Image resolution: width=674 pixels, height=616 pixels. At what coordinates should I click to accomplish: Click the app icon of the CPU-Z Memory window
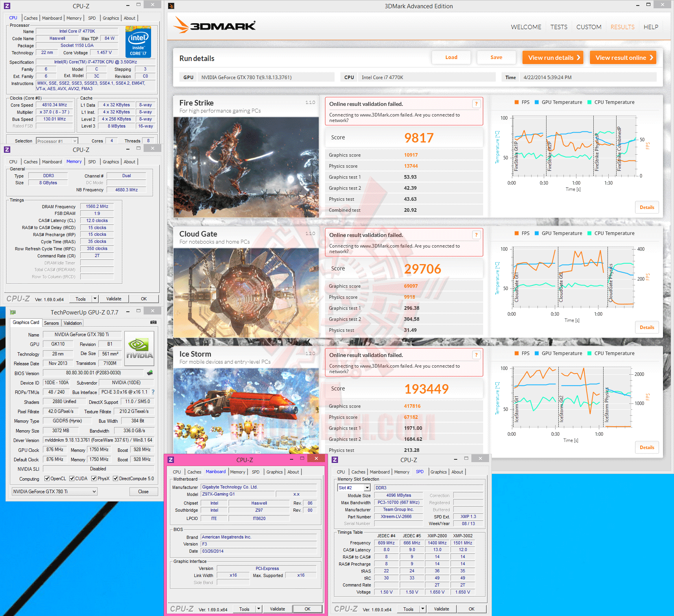click(x=7, y=150)
